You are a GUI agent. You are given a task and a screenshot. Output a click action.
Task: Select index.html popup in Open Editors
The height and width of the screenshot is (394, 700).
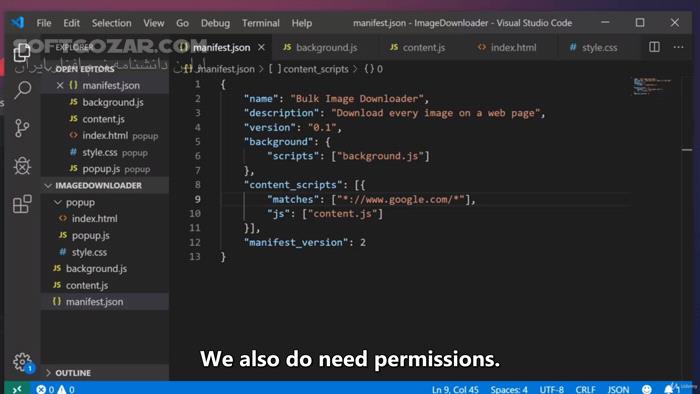pos(120,136)
